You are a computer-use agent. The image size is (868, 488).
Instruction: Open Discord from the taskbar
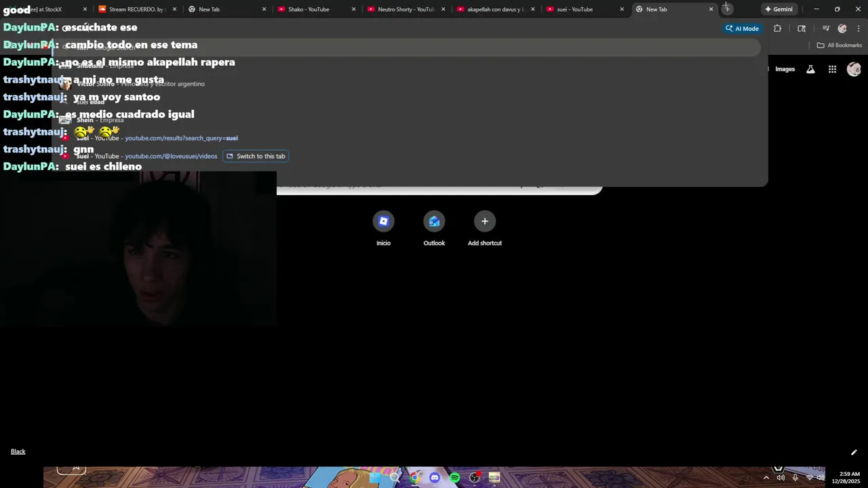coord(435,477)
